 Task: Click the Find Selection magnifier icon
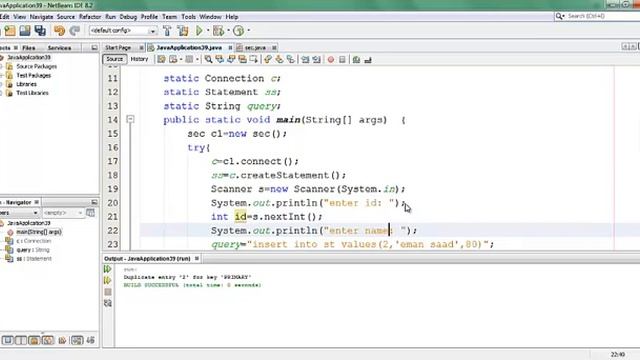(209, 60)
